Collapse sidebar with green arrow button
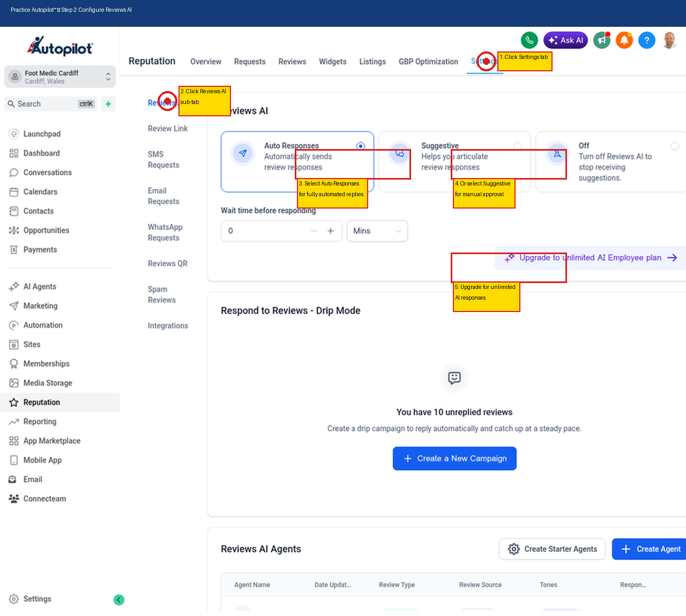686x616 pixels. click(x=119, y=600)
